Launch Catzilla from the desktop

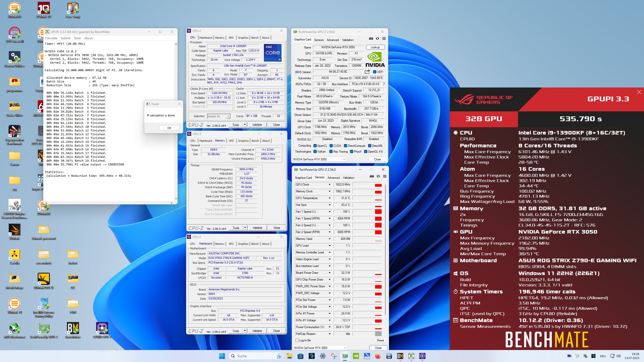tap(14, 256)
